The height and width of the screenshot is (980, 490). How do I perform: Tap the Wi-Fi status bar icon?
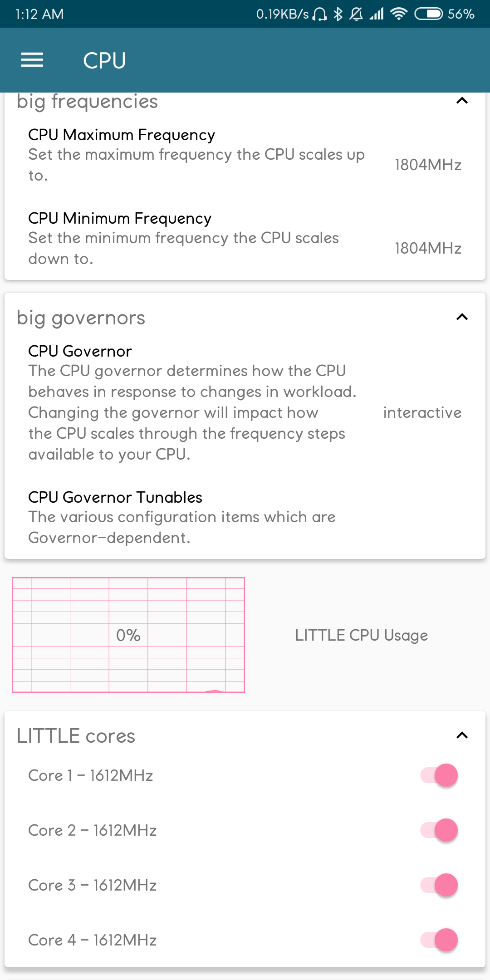(399, 14)
